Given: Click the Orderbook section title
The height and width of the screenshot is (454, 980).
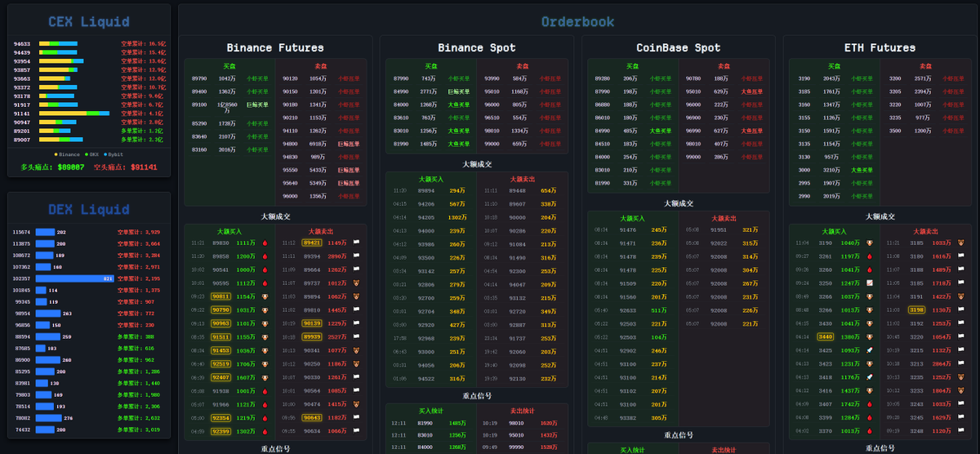Looking at the screenshot, I should click(577, 21).
